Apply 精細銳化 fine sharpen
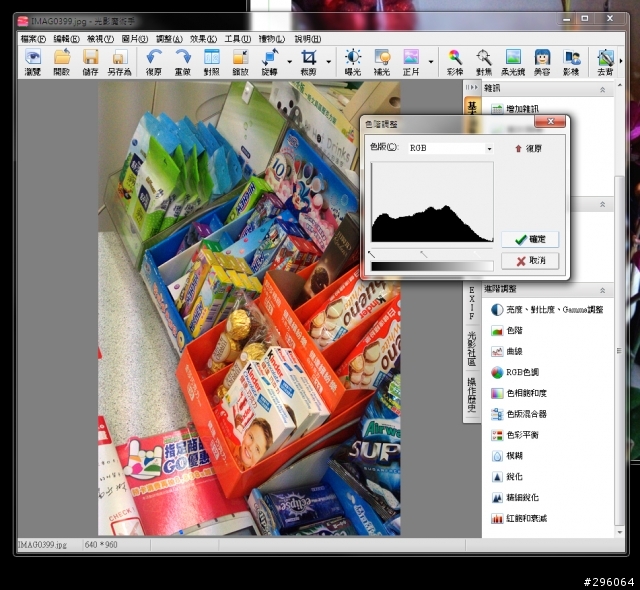This screenshot has height=590, width=640. [514, 497]
